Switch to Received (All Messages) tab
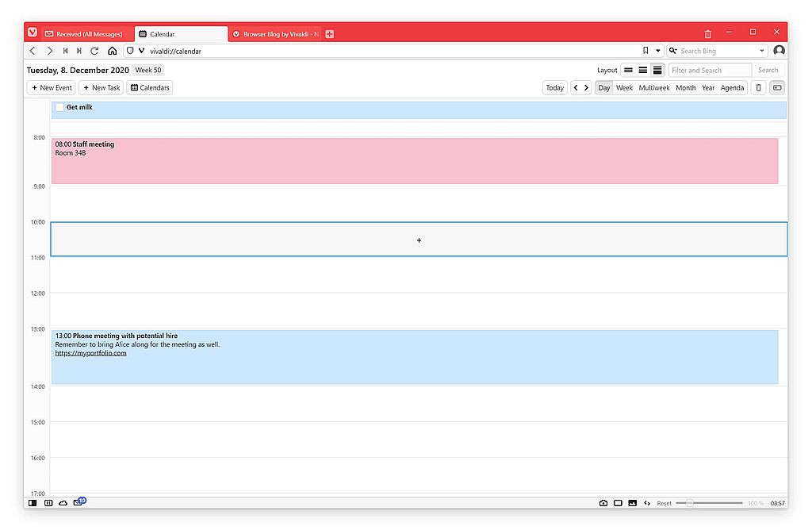 point(87,34)
